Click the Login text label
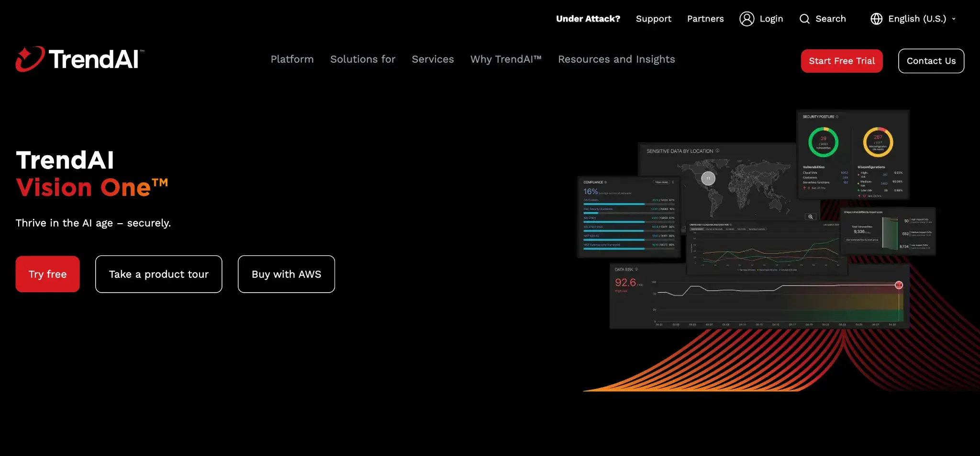 [x=771, y=19]
